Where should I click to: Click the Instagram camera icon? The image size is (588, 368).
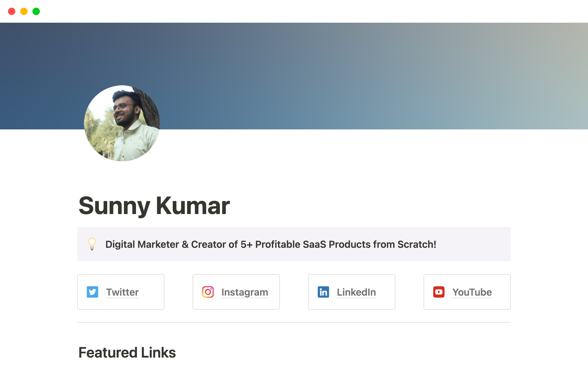[x=208, y=292]
